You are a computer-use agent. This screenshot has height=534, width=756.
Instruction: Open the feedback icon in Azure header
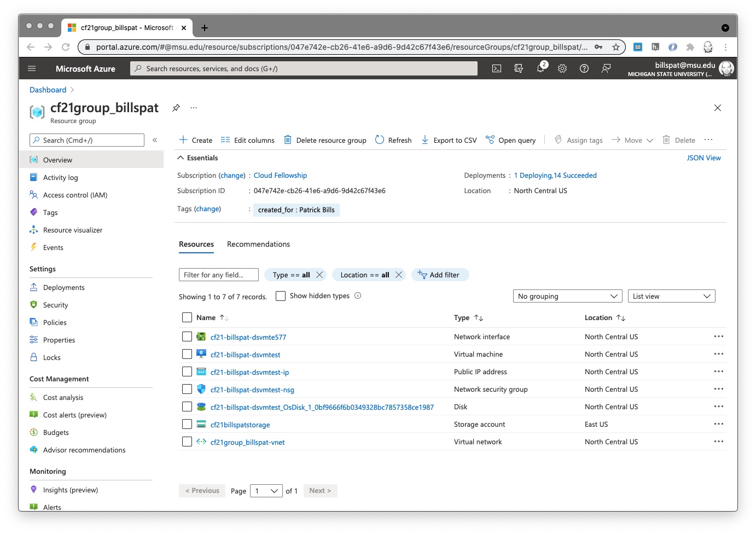click(x=606, y=68)
